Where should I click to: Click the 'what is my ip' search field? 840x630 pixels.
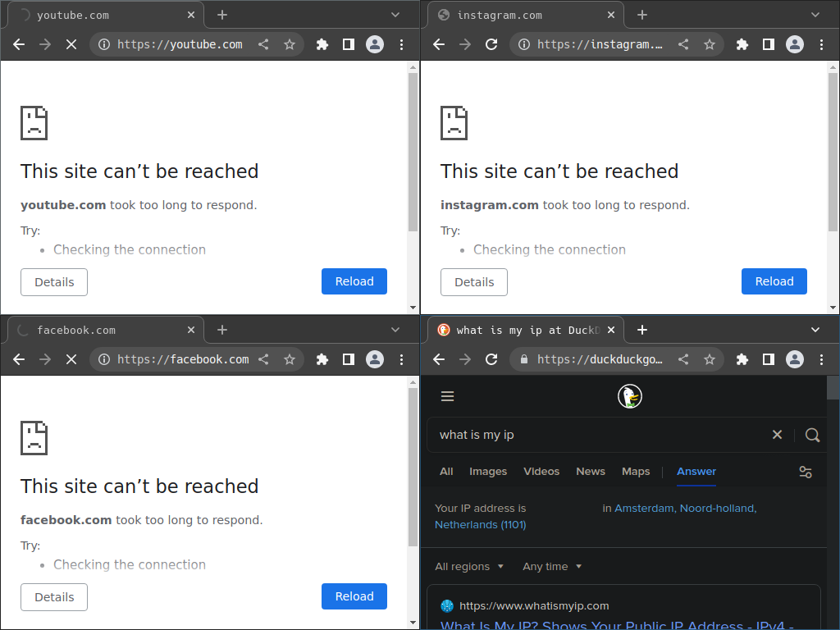pyautogui.click(x=599, y=435)
